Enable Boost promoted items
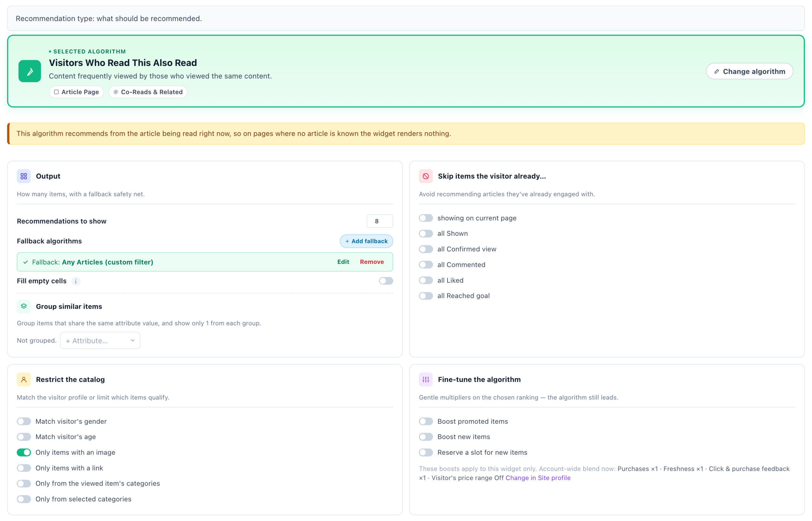The image size is (812, 521). (426, 421)
